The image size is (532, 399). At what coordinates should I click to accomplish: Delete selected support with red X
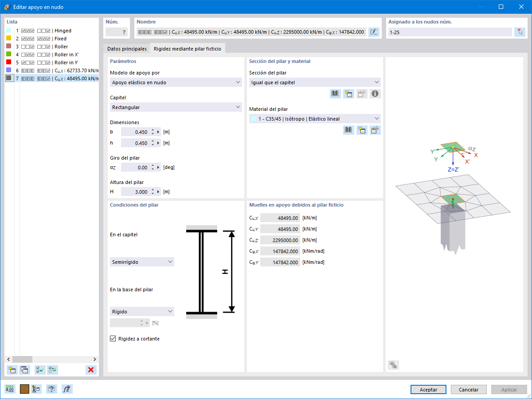[x=91, y=370]
